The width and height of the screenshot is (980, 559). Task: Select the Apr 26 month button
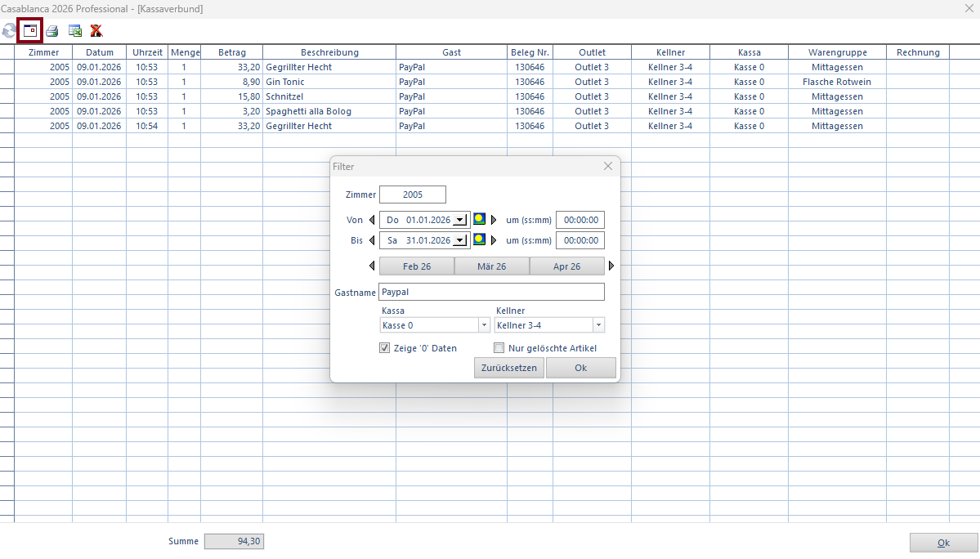pyautogui.click(x=566, y=266)
